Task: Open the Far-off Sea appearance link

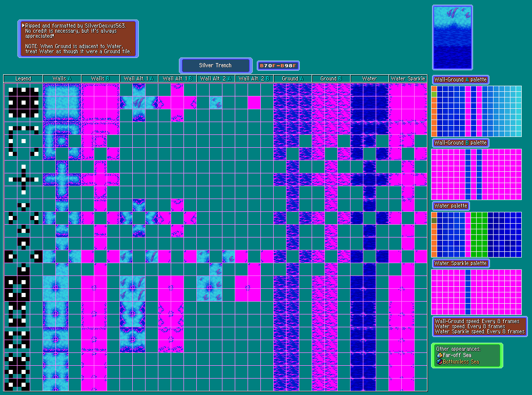Action: click(457, 355)
